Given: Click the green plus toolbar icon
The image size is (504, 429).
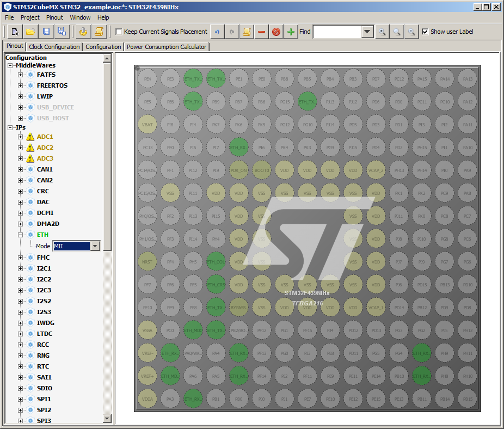Looking at the screenshot, I should point(291,32).
